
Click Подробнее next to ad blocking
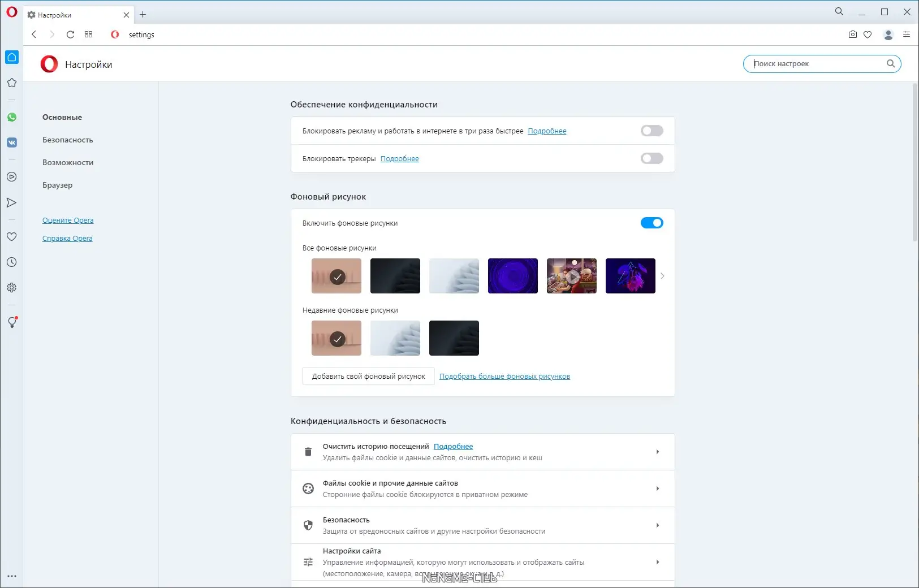[x=547, y=131]
